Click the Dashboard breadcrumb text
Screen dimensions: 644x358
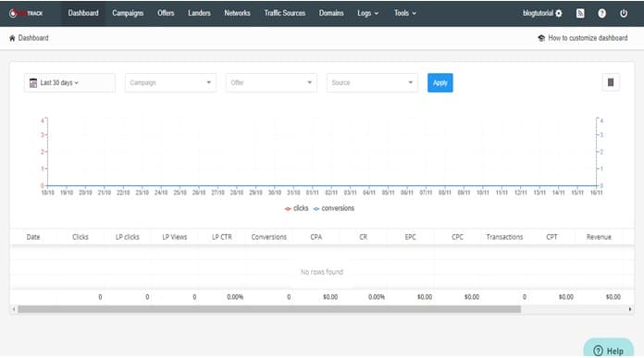33,38
